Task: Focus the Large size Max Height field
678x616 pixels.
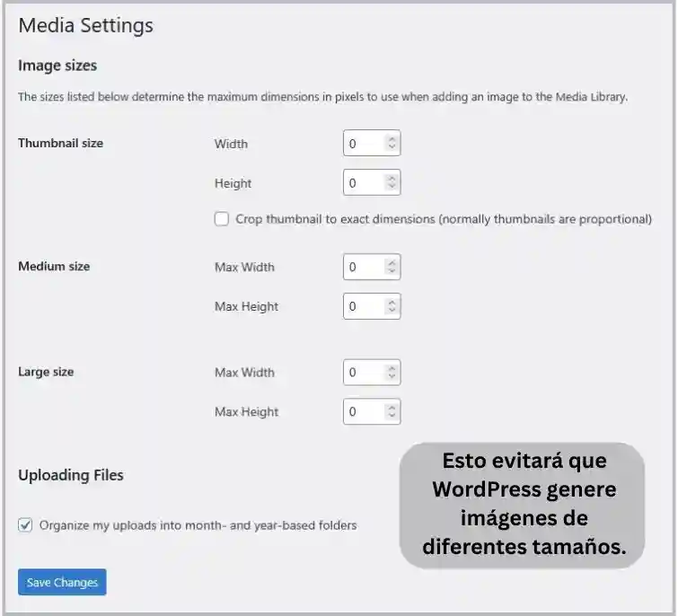Action: 372,411
